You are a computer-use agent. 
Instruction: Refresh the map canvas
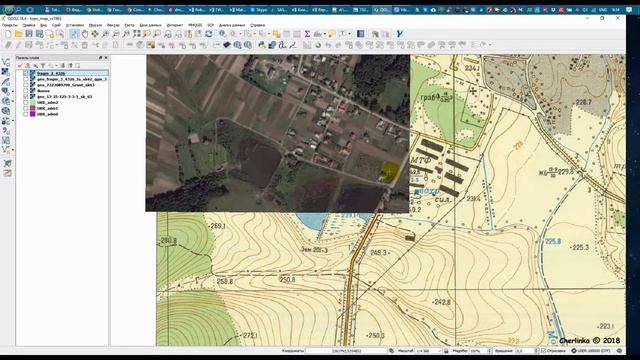[209, 34]
